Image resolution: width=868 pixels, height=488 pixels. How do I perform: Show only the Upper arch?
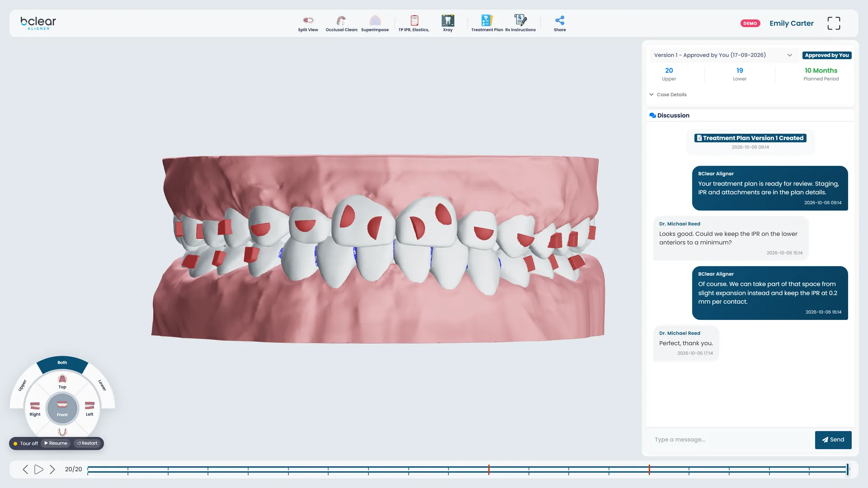pyautogui.click(x=22, y=385)
